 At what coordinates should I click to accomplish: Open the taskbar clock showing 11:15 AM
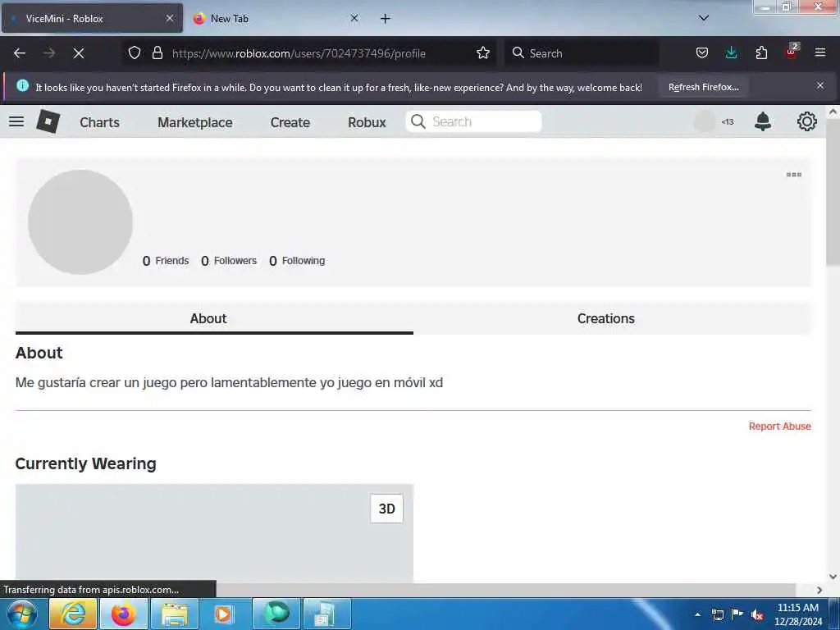798,614
